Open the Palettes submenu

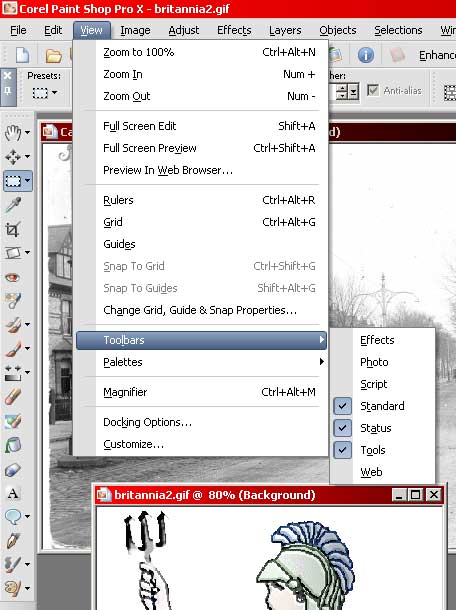click(x=202, y=362)
